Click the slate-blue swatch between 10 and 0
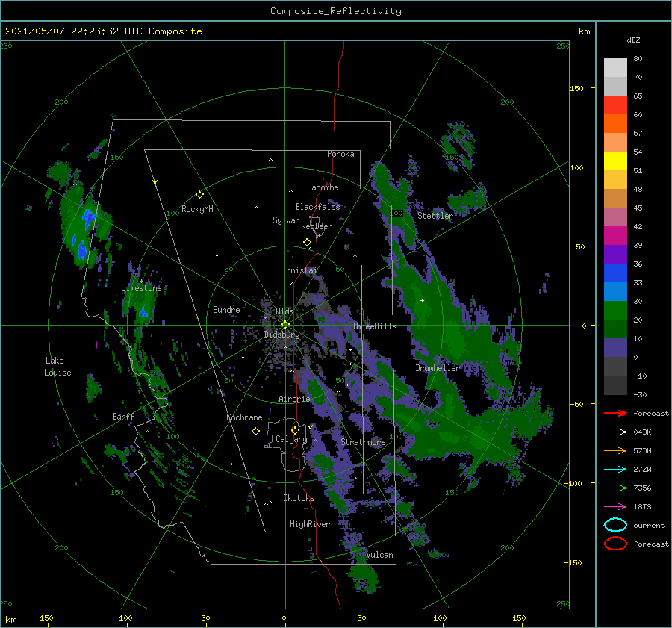Screen dimensions: 672x628 (615, 348)
